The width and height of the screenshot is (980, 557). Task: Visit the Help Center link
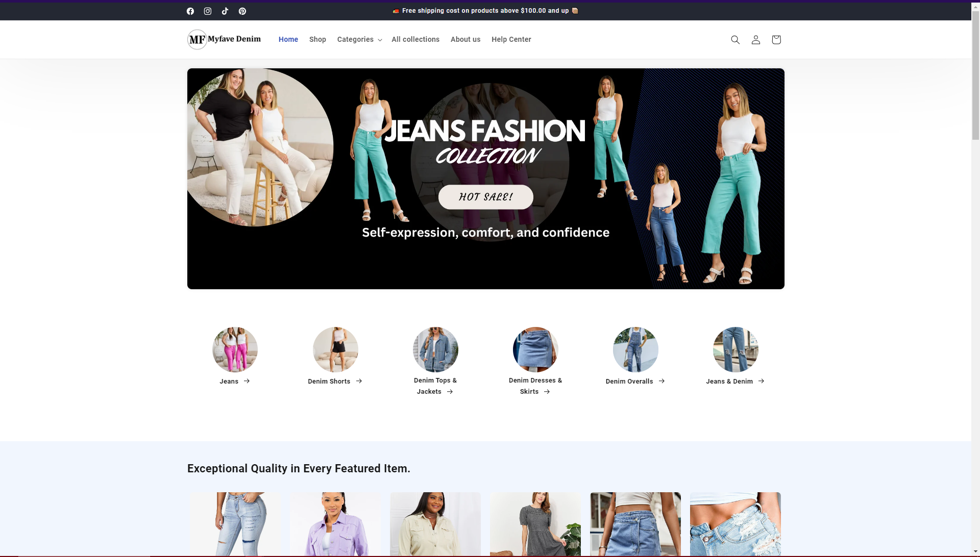coord(511,39)
